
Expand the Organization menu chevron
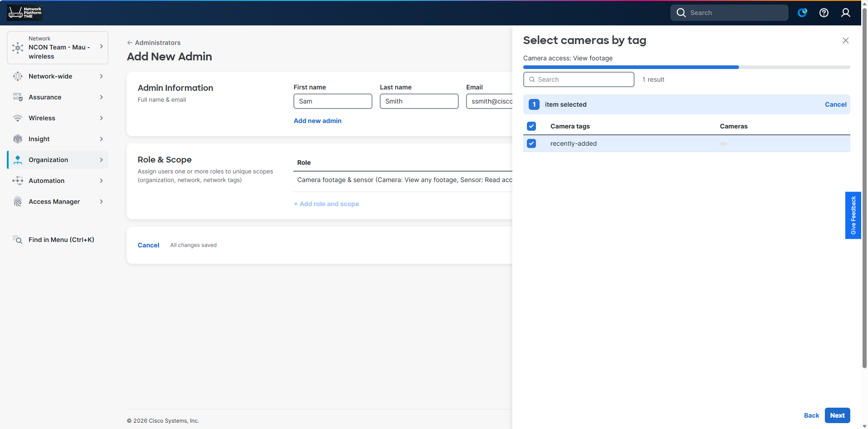101,160
